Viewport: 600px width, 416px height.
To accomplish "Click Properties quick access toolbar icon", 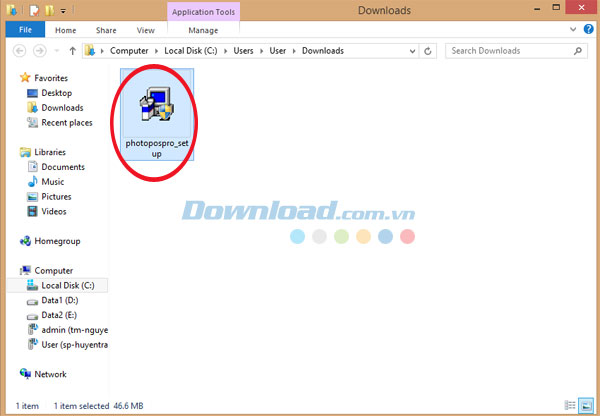I will tap(34, 11).
